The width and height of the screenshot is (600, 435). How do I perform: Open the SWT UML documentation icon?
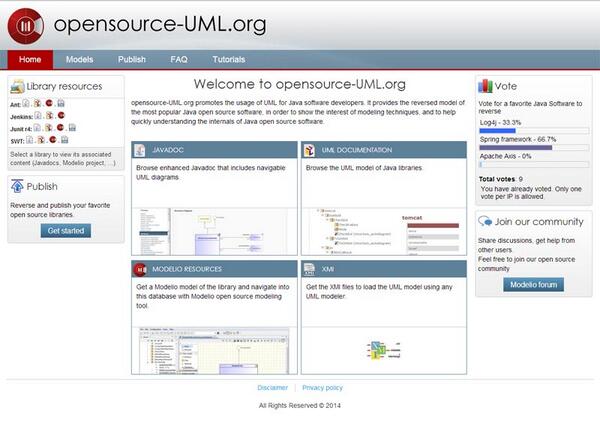click(41, 140)
